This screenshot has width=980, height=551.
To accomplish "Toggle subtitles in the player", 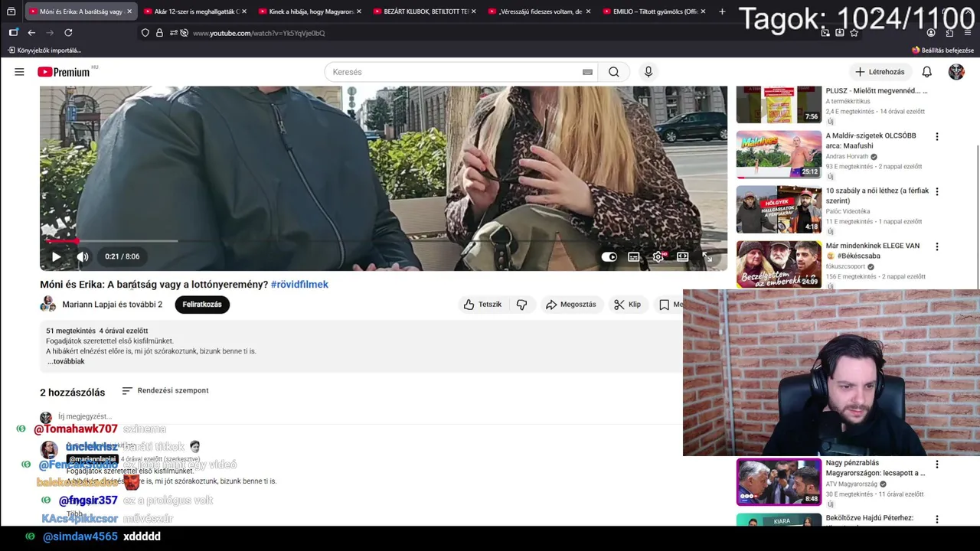I will click(x=634, y=256).
